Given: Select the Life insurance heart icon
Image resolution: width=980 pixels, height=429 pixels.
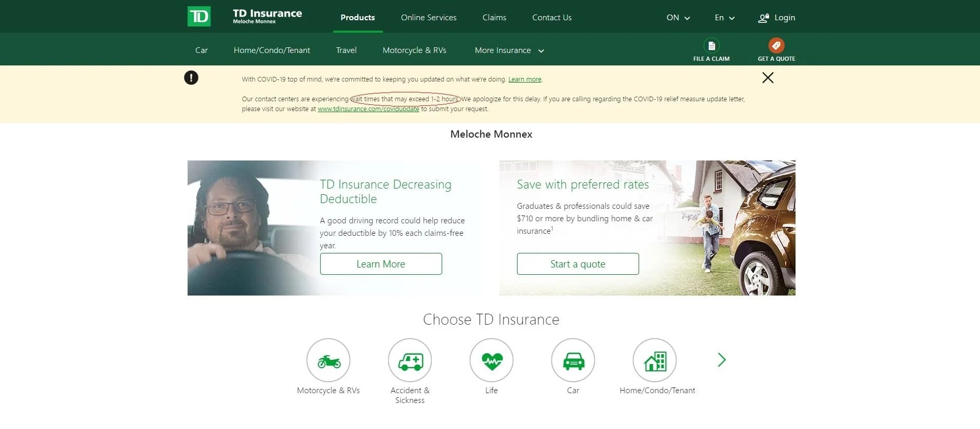Looking at the screenshot, I should tap(492, 360).
